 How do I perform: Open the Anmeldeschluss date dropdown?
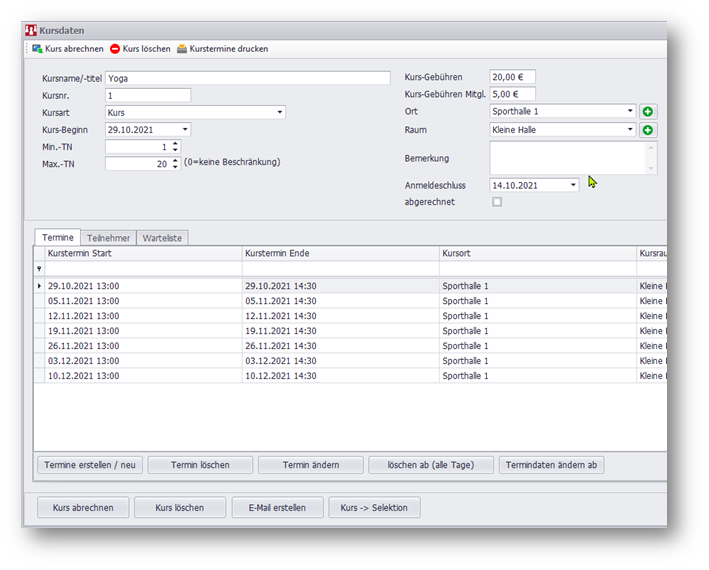[573, 185]
